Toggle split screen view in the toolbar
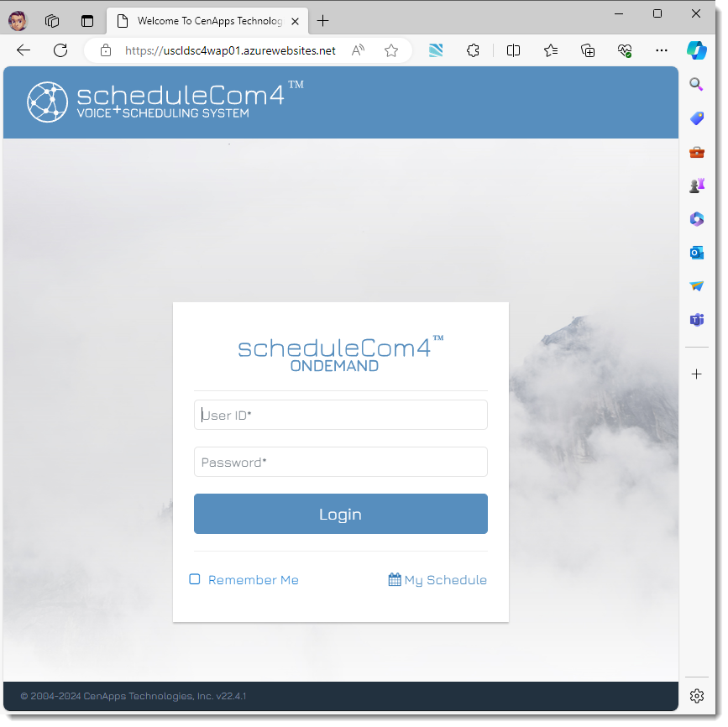This screenshot has width=728, height=727. coord(513,50)
